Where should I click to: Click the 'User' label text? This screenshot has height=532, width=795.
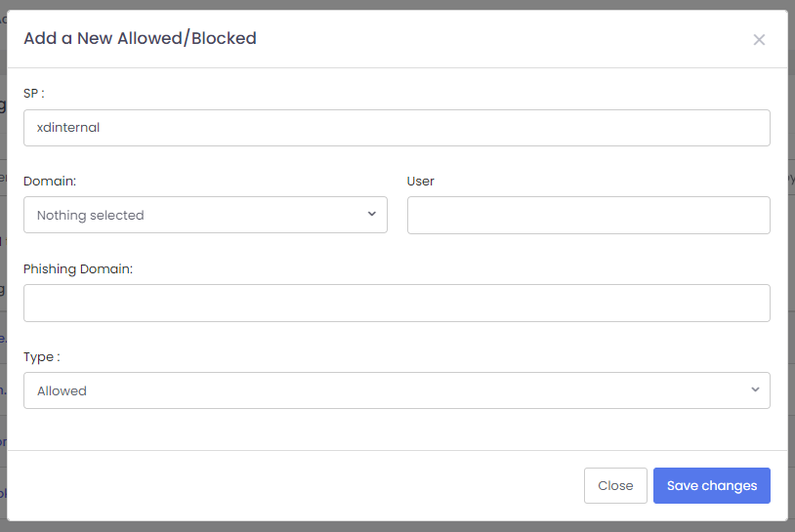[x=420, y=181]
